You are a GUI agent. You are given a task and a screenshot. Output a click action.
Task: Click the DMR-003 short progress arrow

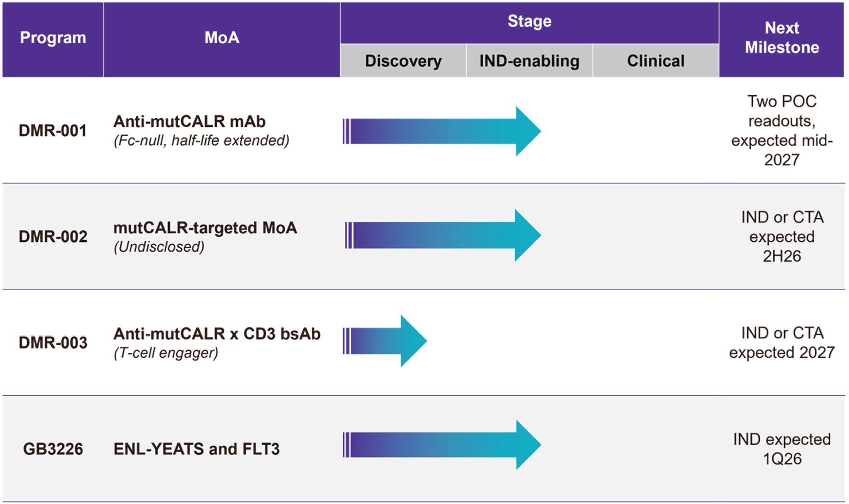[x=385, y=341]
